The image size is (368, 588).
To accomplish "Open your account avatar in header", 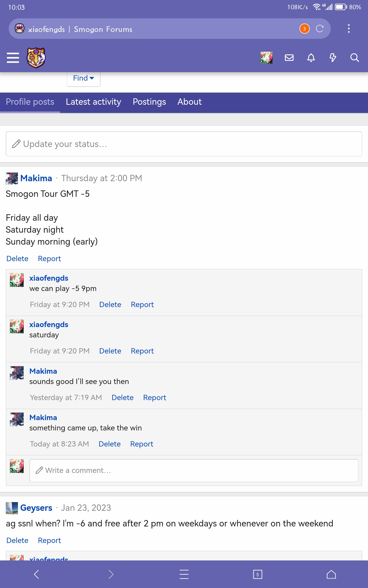I will (x=266, y=58).
